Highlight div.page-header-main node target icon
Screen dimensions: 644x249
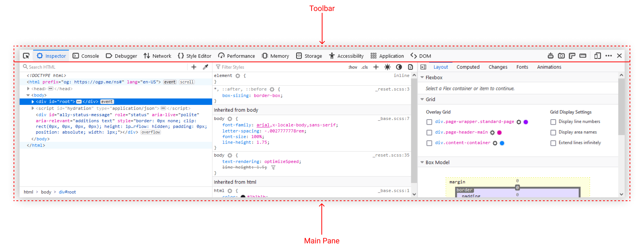[x=492, y=133]
